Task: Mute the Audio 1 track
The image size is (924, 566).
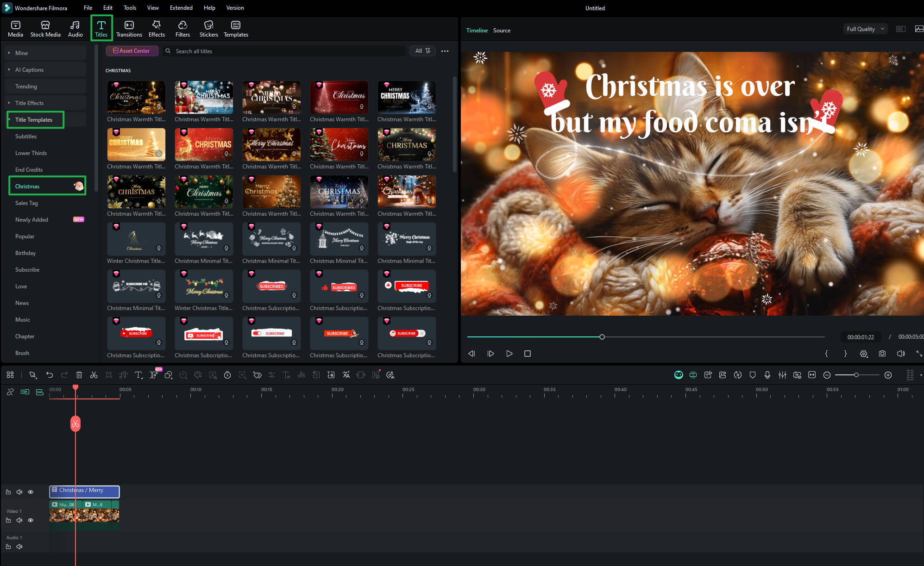Action: click(19, 547)
